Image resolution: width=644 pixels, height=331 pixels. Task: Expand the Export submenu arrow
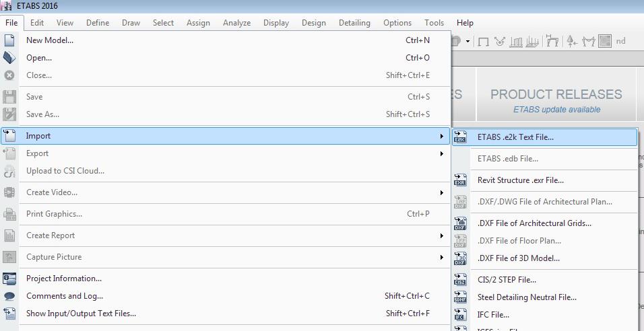click(x=442, y=153)
